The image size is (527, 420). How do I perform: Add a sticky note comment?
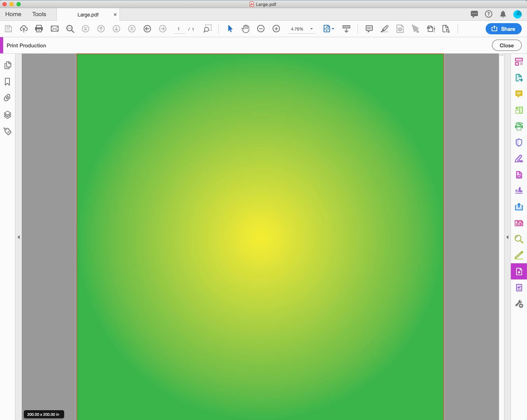[369, 29]
